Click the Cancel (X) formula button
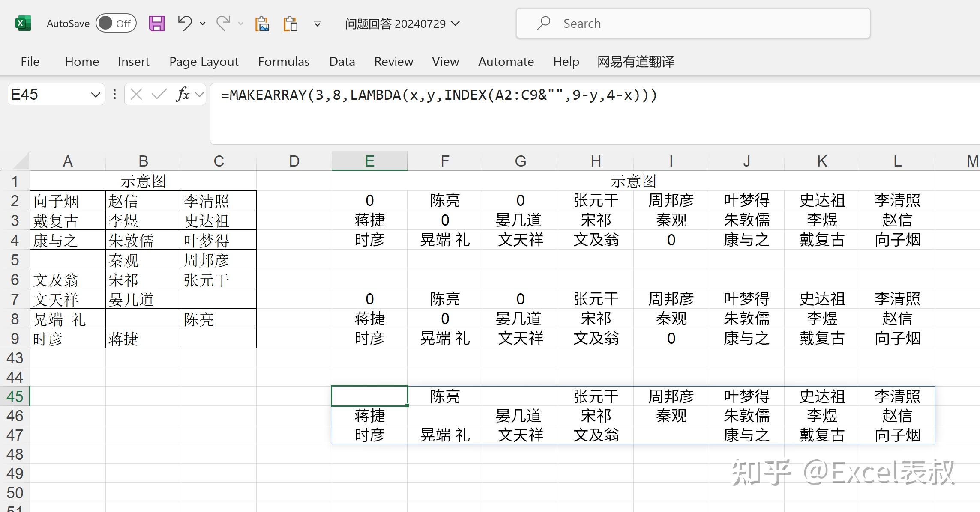 [136, 94]
